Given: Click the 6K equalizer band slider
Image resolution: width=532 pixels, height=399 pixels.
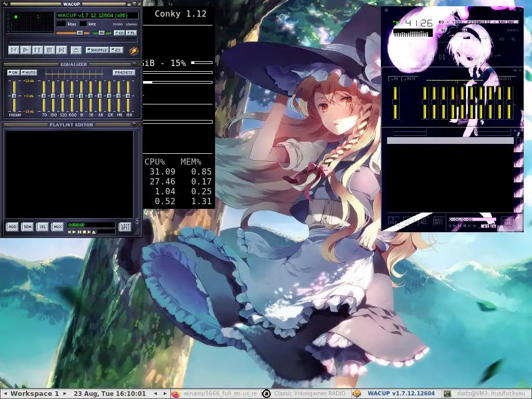Looking at the screenshot, I should click(x=100, y=96).
